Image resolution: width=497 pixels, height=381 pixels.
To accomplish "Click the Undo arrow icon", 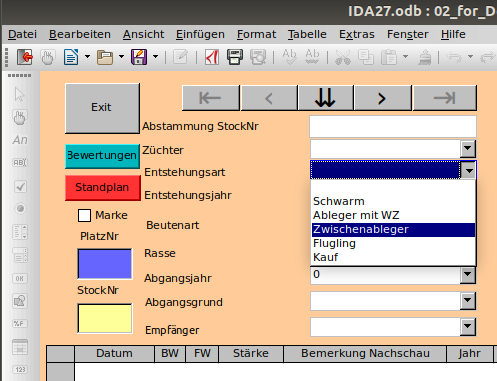I will tap(454, 57).
